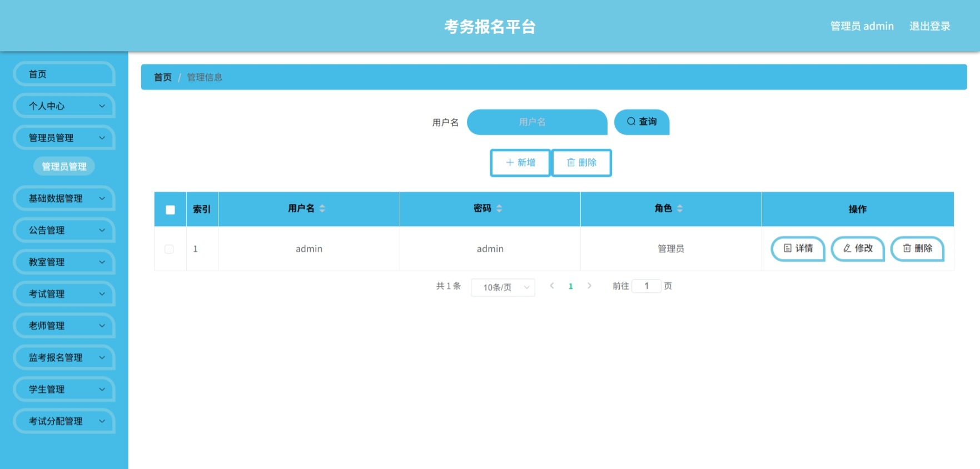The image size is (980, 469).
Task: Select the 管理员管理 submenu item
Action: [64, 166]
